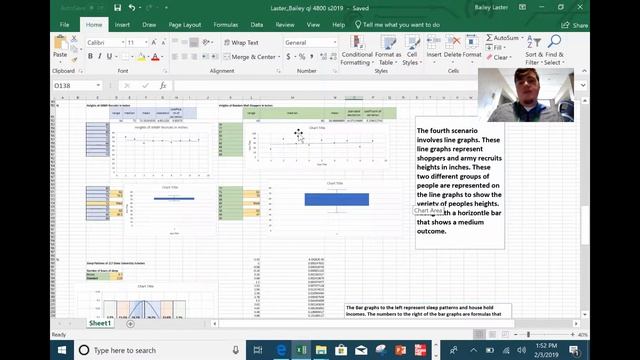Zoom out with the minus button

(x=516, y=335)
